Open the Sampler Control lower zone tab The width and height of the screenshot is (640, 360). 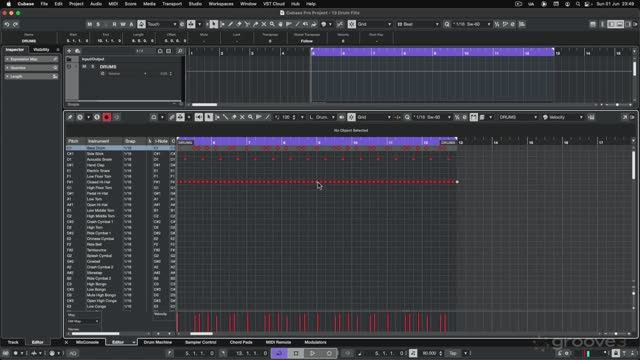pos(200,342)
